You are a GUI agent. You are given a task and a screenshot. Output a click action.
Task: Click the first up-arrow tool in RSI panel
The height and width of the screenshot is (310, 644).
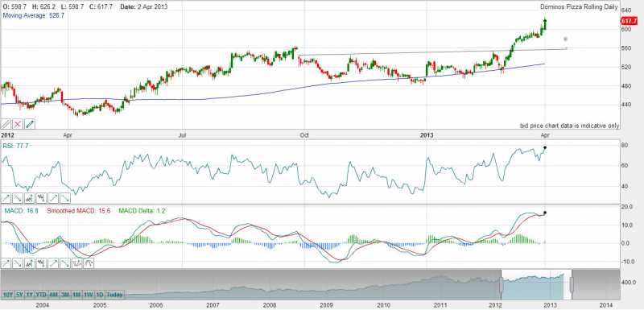6,198
